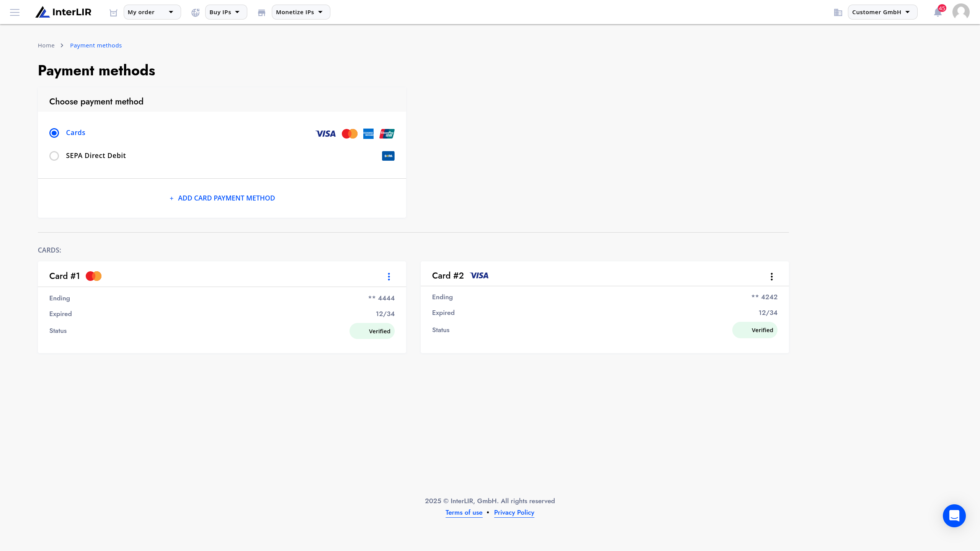This screenshot has height=551, width=980.
Task: Click the cart icon beside My order
Action: (113, 13)
